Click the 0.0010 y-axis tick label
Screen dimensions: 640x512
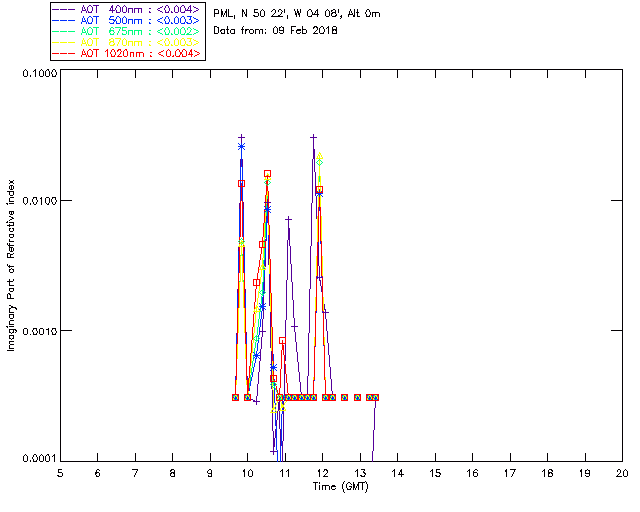[39, 331]
